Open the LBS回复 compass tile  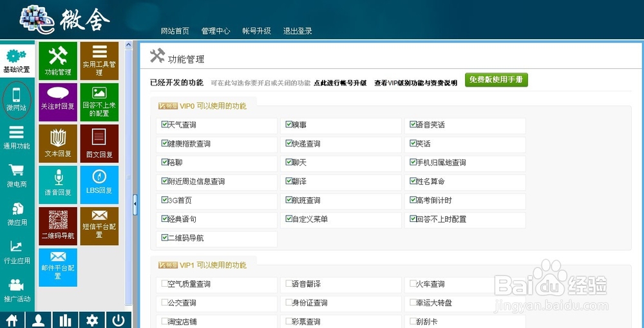coord(99,185)
